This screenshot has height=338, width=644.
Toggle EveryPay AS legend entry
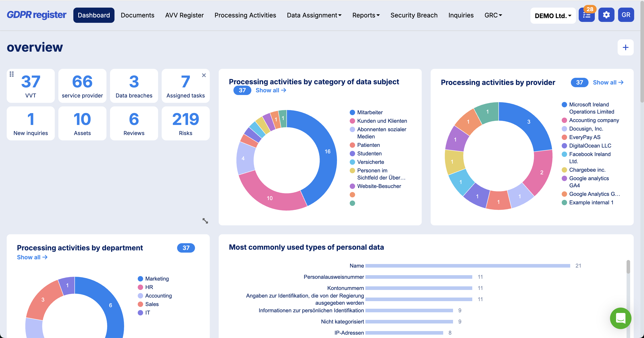click(x=581, y=137)
